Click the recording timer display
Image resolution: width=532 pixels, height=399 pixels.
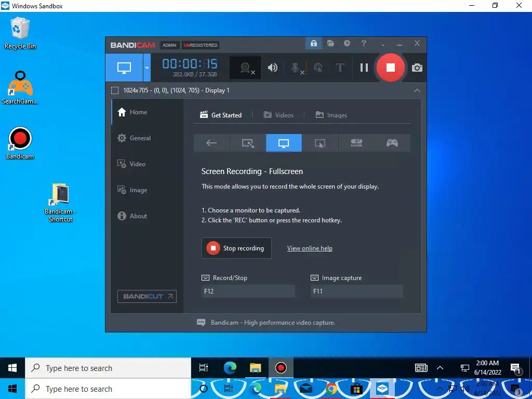tap(190, 63)
